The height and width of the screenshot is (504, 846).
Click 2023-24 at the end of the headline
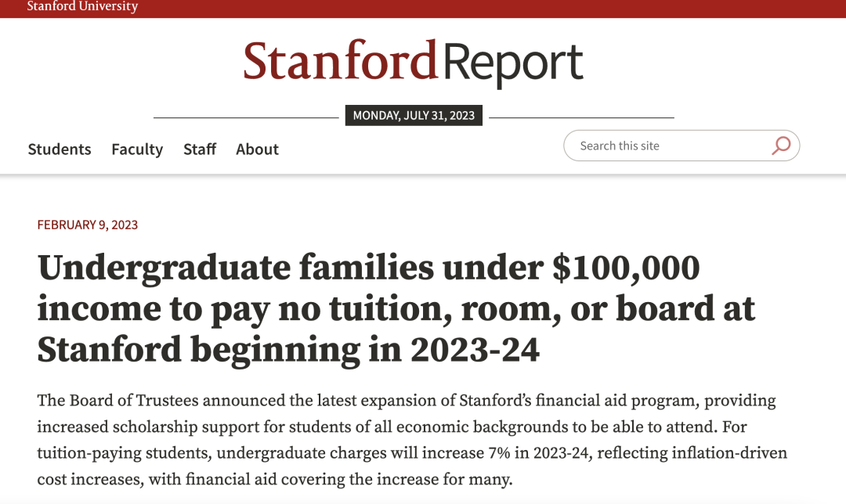475,350
